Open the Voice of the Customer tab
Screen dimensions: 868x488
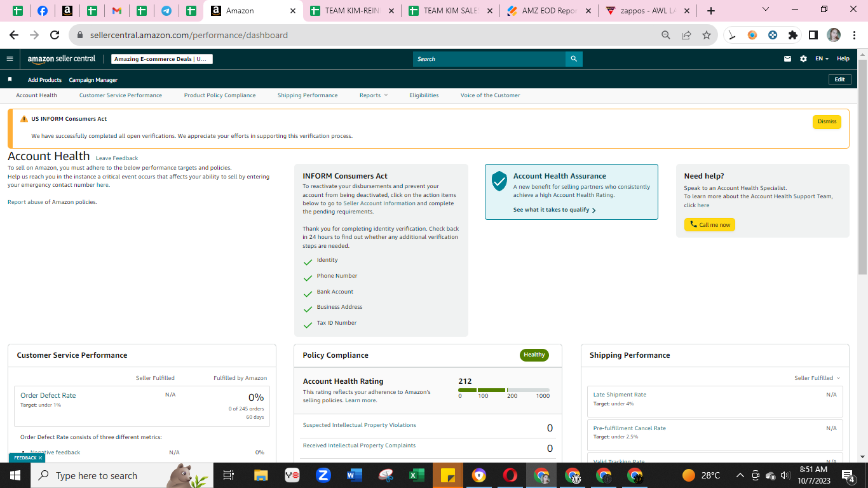coord(491,95)
